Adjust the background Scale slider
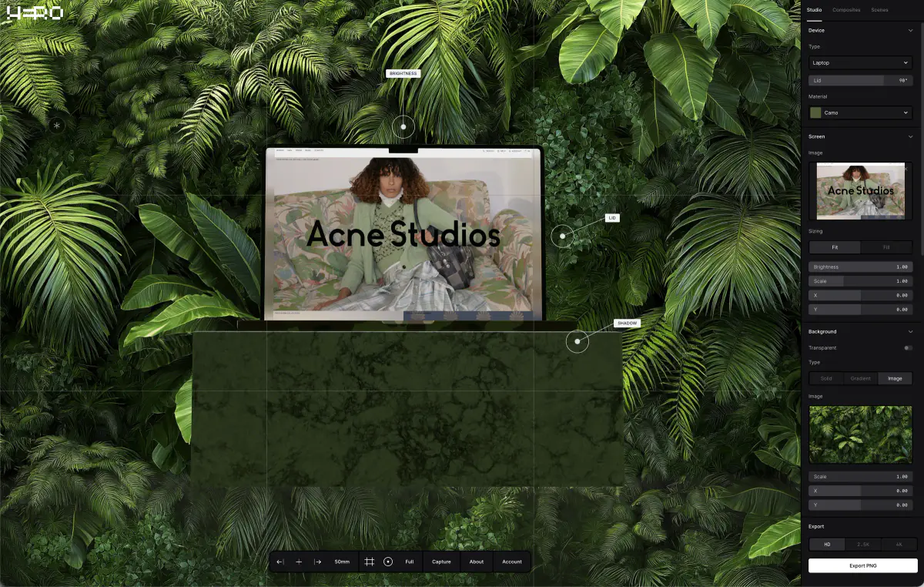 click(860, 477)
